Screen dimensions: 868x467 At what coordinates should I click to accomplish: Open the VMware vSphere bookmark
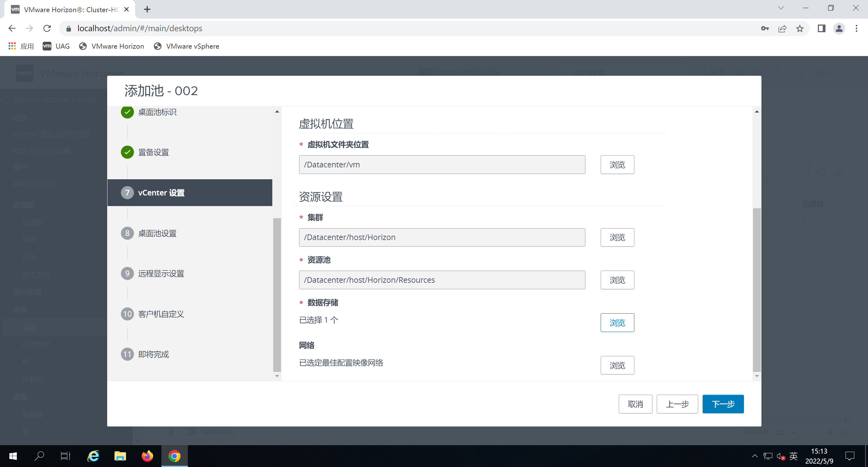[x=186, y=46]
